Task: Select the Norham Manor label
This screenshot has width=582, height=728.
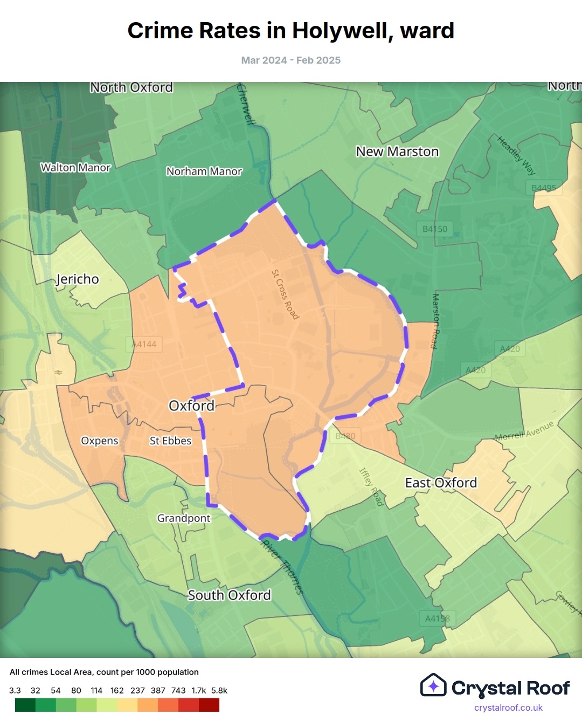Action: (x=204, y=171)
